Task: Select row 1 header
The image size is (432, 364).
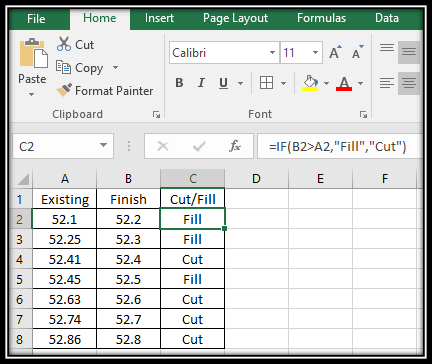Action: pos(20,199)
